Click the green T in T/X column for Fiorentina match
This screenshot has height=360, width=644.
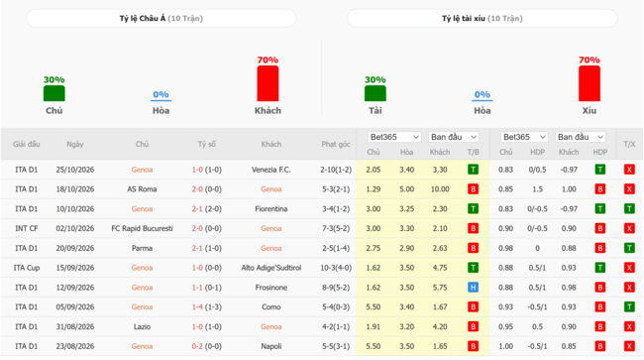click(x=629, y=209)
